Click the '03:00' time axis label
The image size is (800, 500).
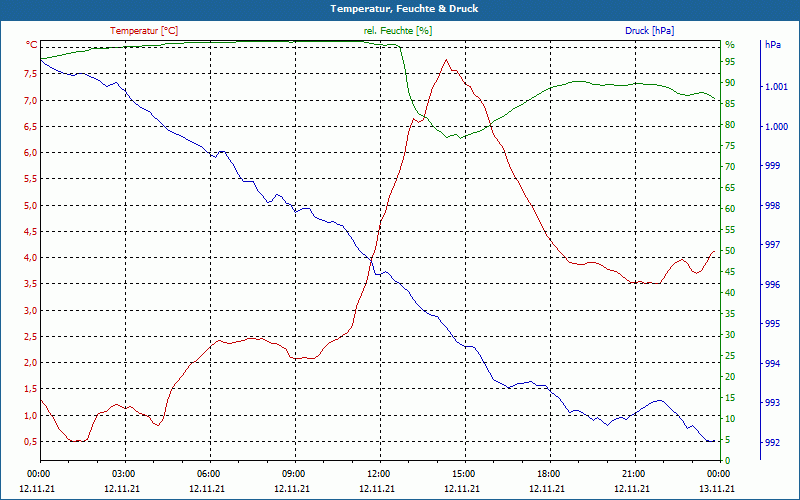tap(123, 474)
